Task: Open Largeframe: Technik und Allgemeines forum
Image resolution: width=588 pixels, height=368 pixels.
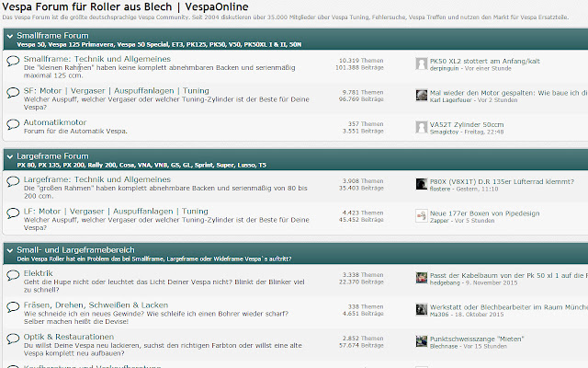Action: pyautogui.click(x=97, y=179)
